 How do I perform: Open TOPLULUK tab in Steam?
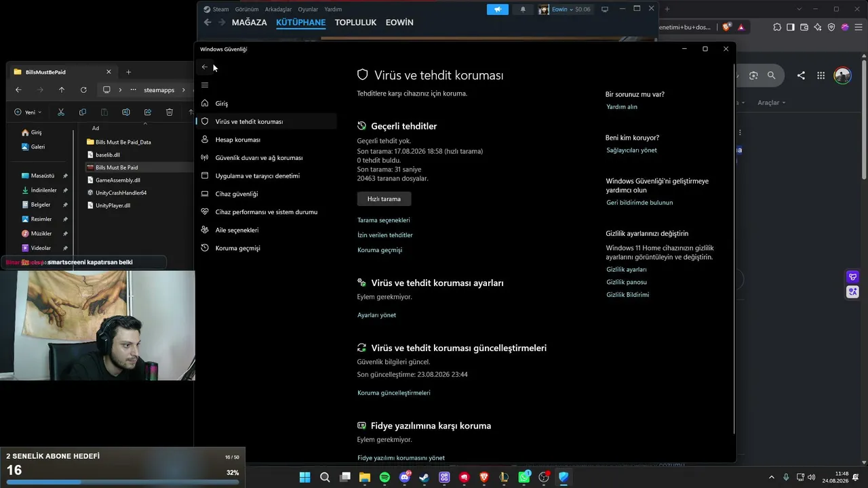[355, 22]
